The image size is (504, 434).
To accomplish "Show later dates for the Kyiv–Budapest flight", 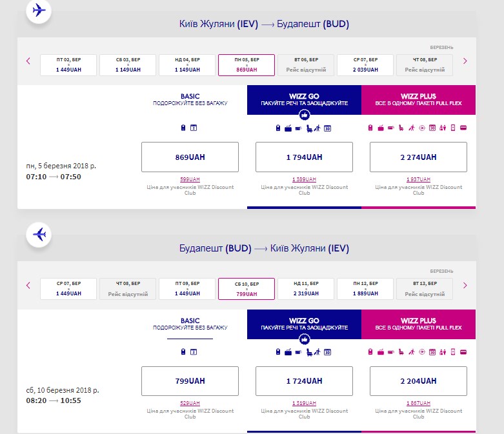I will 465,61.
